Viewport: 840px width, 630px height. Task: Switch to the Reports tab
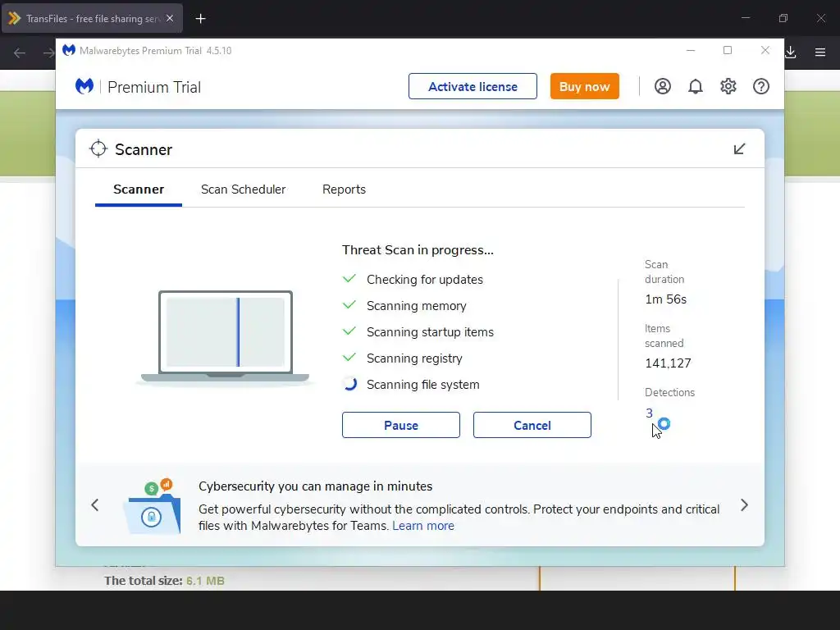[x=344, y=189]
